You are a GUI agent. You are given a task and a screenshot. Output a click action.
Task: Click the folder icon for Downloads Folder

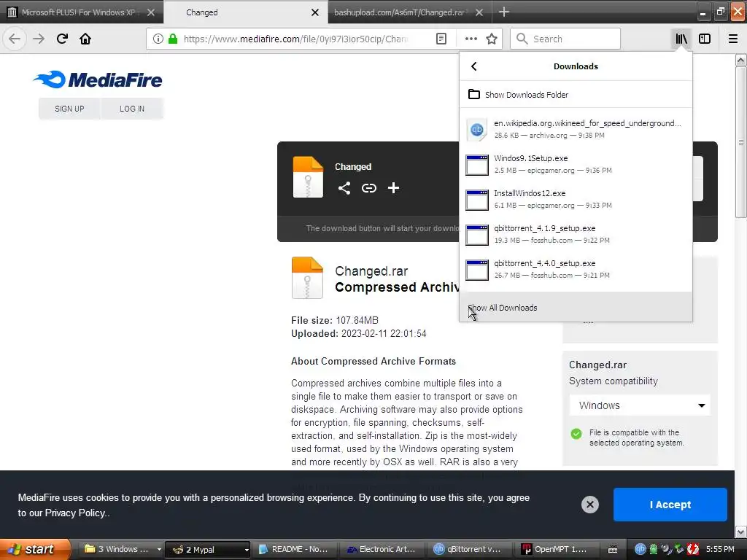pos(473,94)
